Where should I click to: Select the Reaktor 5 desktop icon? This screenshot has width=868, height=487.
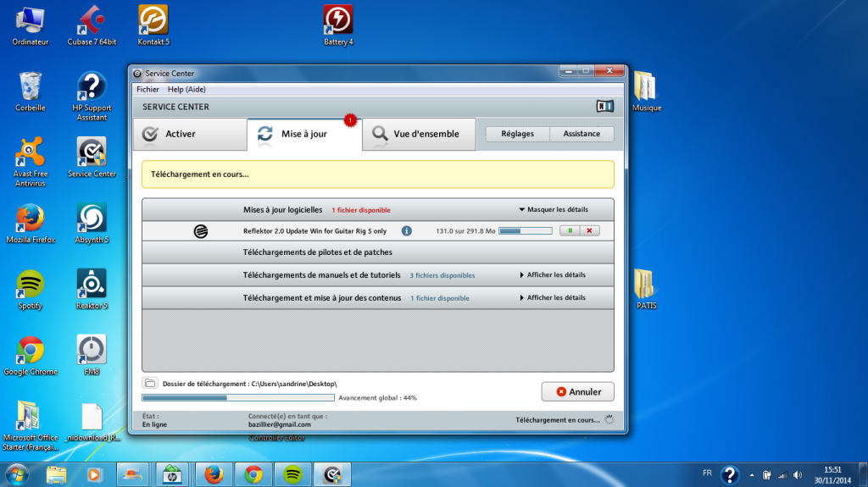(92, 290)
